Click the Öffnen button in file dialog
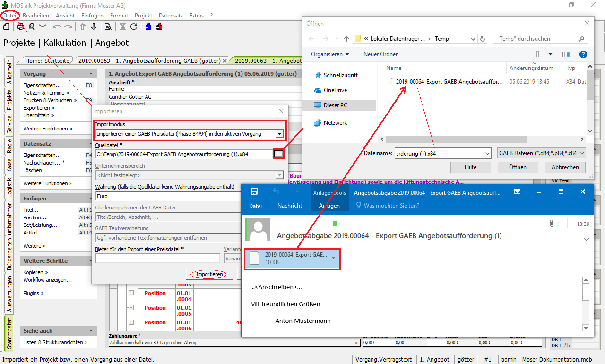The height and width of the screenshot is (364, 605). [x=518, y=167]
